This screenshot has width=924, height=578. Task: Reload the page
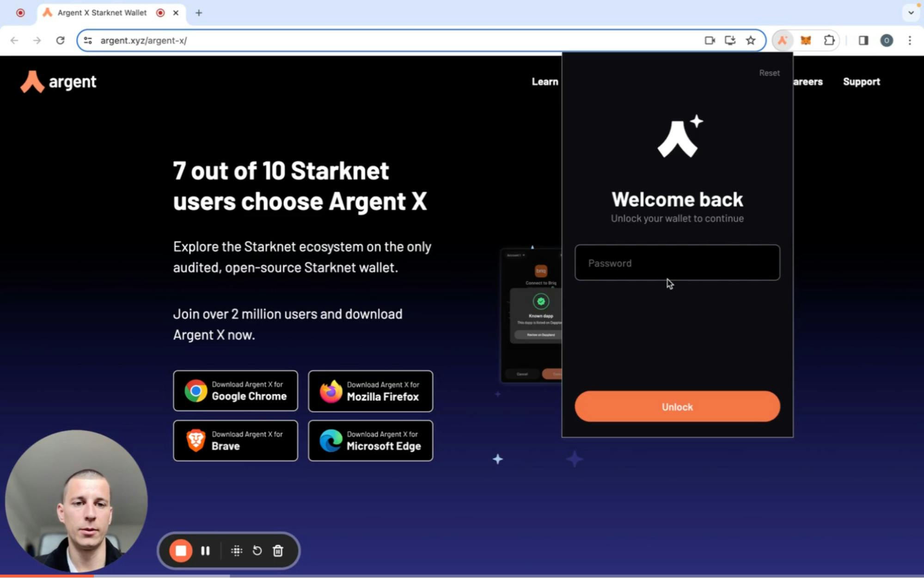[x=60, y=40]
